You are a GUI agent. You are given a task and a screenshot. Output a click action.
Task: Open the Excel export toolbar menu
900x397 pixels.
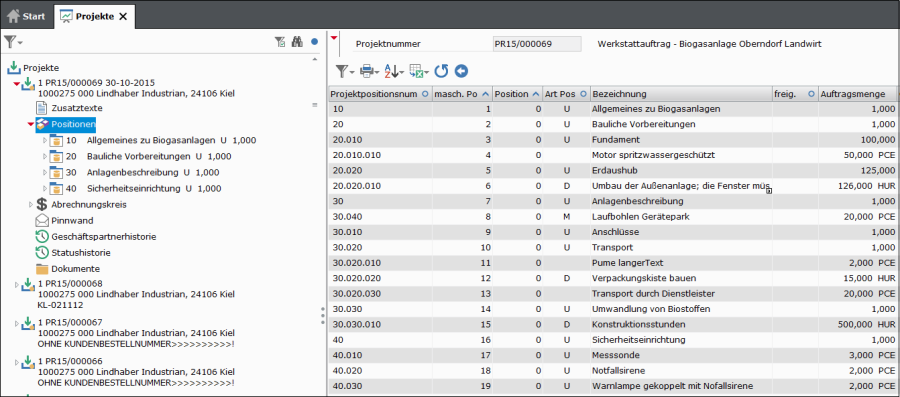coord(419,71)
